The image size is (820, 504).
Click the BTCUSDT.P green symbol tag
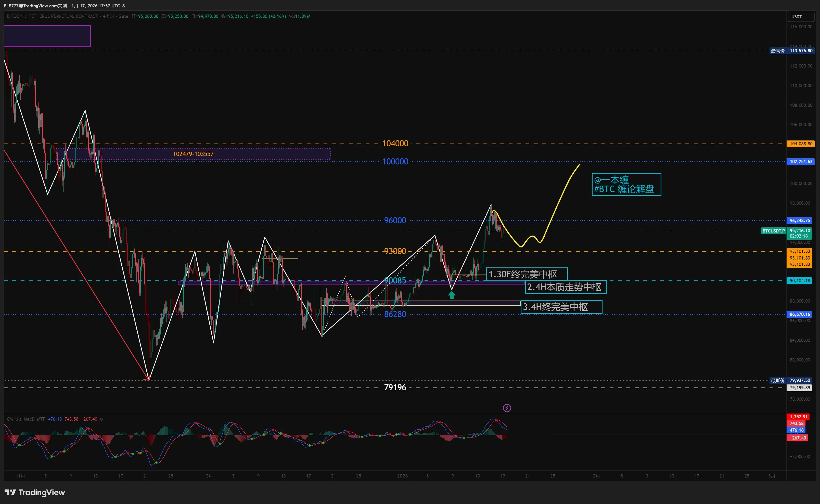tap(773, 231)
